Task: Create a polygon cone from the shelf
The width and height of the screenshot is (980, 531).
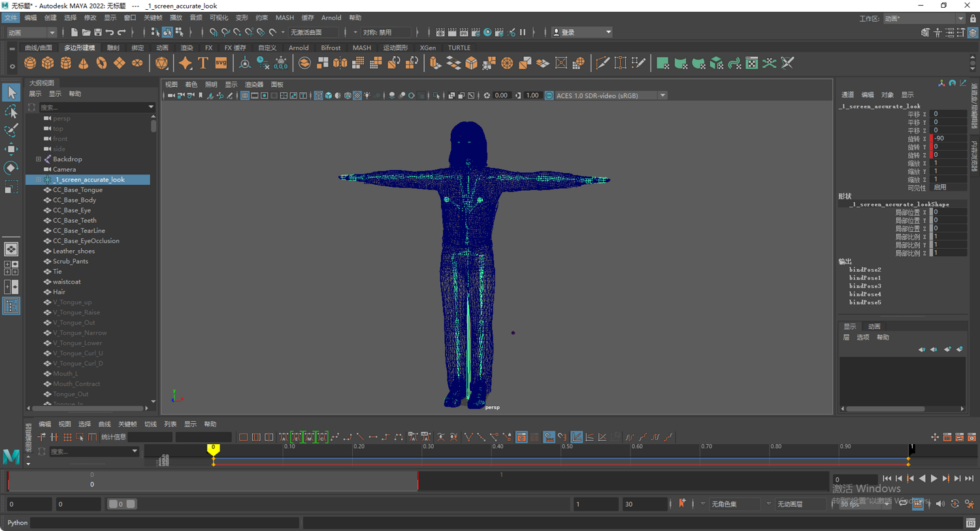Action: 84,63
